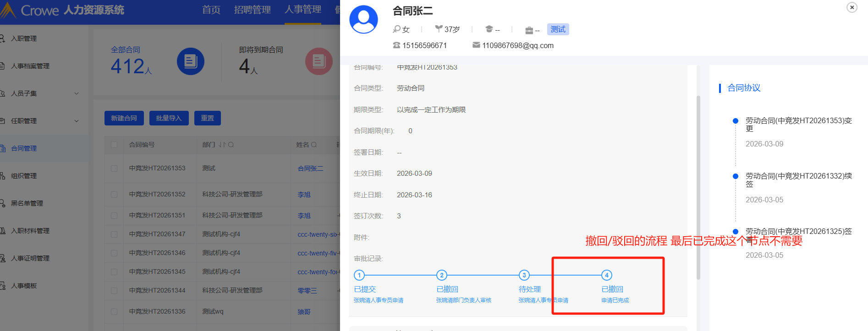The image size is (868, 331).
Task: Click the envelope icon next to email
Action: pyautogui.click(x=476, y=45)
